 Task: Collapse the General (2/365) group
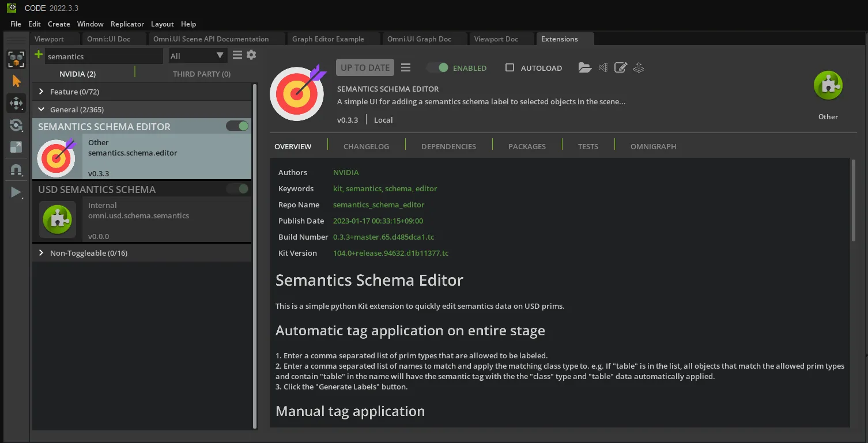click(41, 109)
